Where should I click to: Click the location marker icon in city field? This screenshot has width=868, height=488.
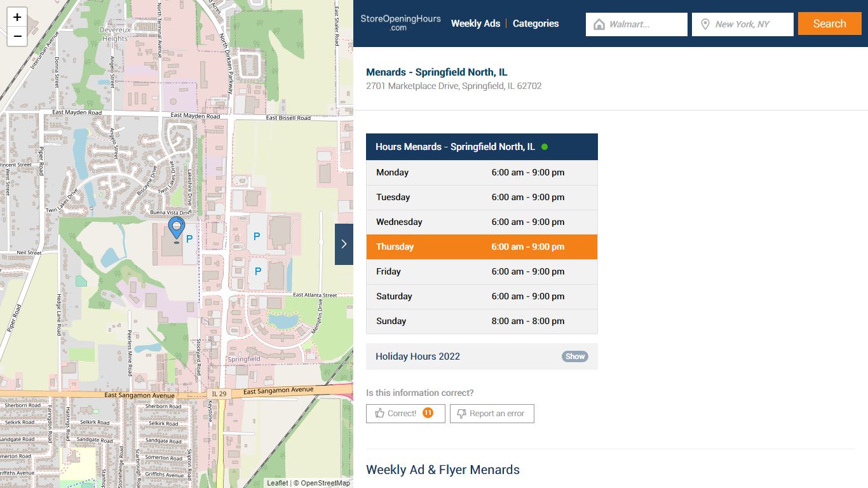tap(705, 24)
